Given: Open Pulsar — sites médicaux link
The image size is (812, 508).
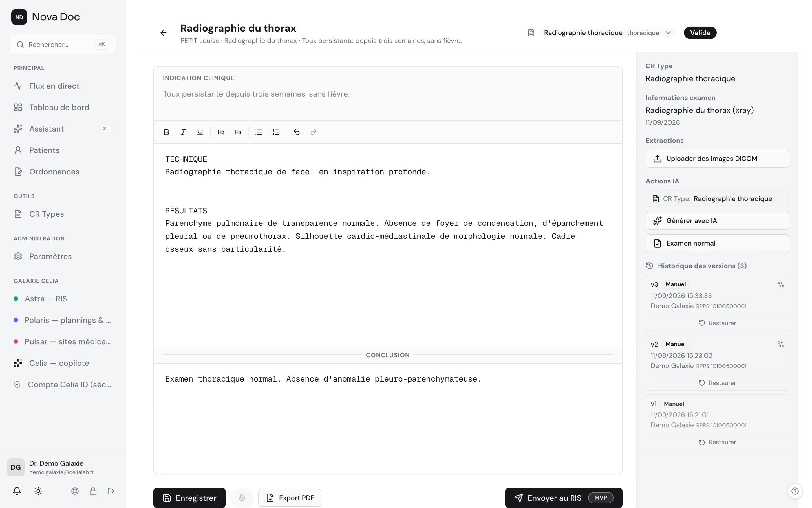Looking at the screenshot, I should click(63, 342).
